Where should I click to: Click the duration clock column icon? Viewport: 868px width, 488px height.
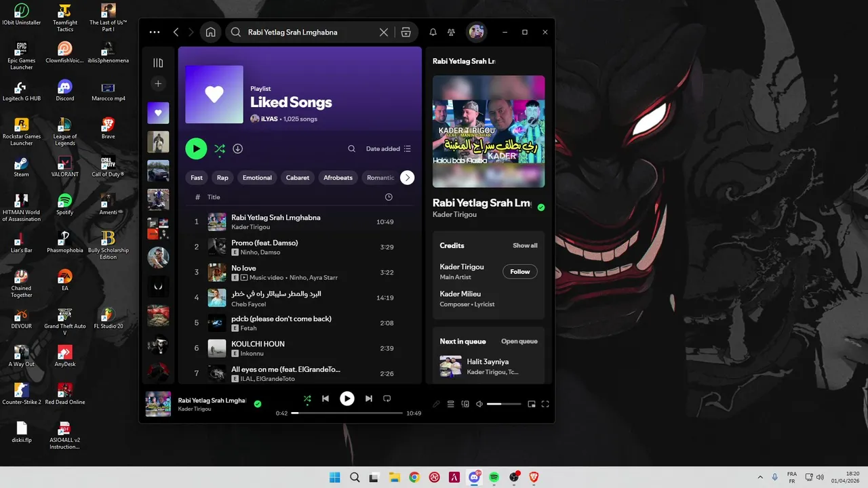click(389, 197)
